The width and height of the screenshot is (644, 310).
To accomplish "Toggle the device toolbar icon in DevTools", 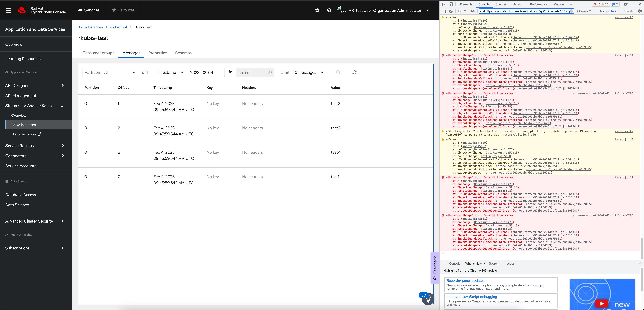I will [450, 4].
